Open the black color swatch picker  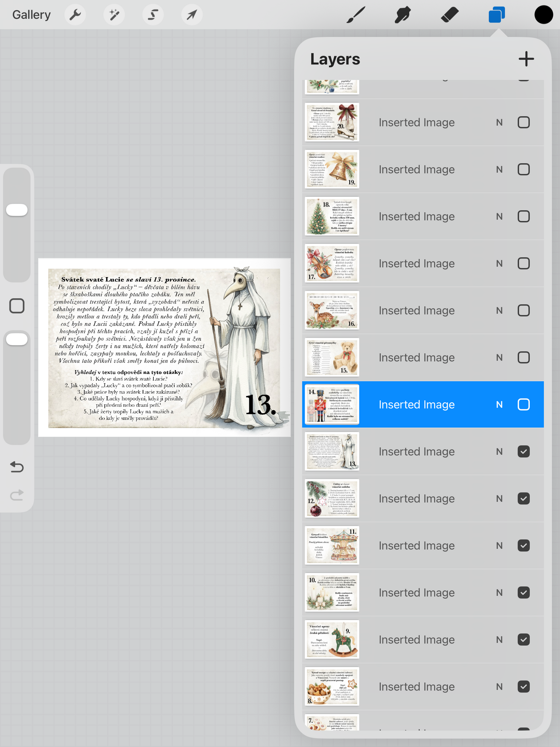tap(543, 15)
